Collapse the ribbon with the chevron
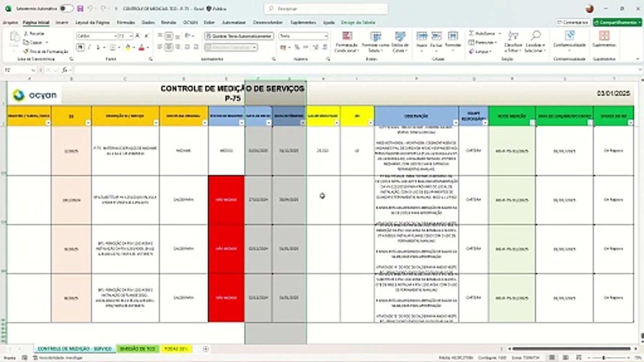Image resolution: width=644 pixels, height=362 pixels. [638, 59]
